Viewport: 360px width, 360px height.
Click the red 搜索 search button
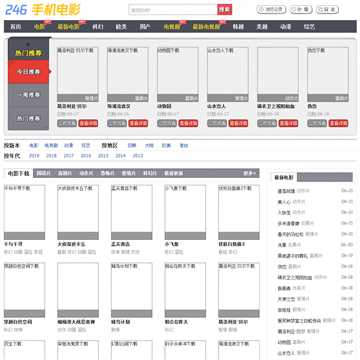(225, 10)
